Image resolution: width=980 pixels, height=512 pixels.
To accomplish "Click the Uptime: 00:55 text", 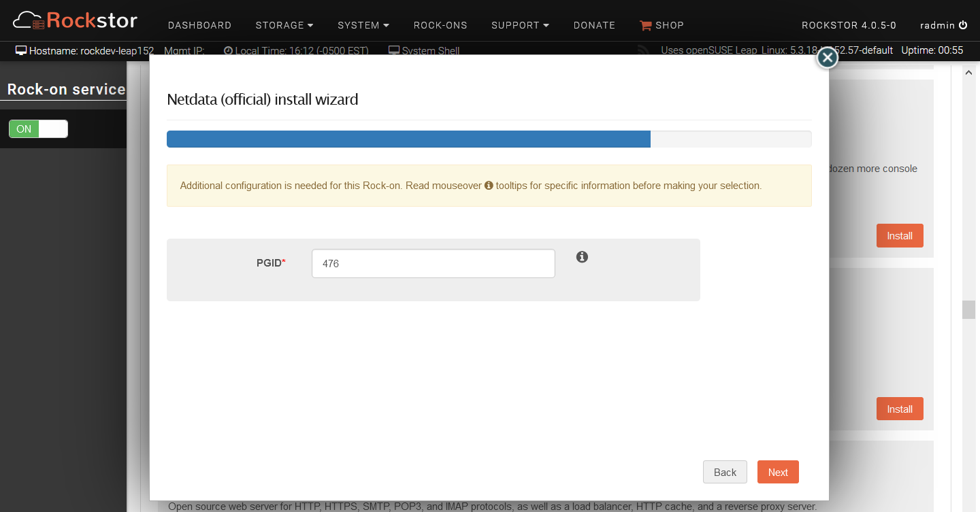I will point(932,50).
